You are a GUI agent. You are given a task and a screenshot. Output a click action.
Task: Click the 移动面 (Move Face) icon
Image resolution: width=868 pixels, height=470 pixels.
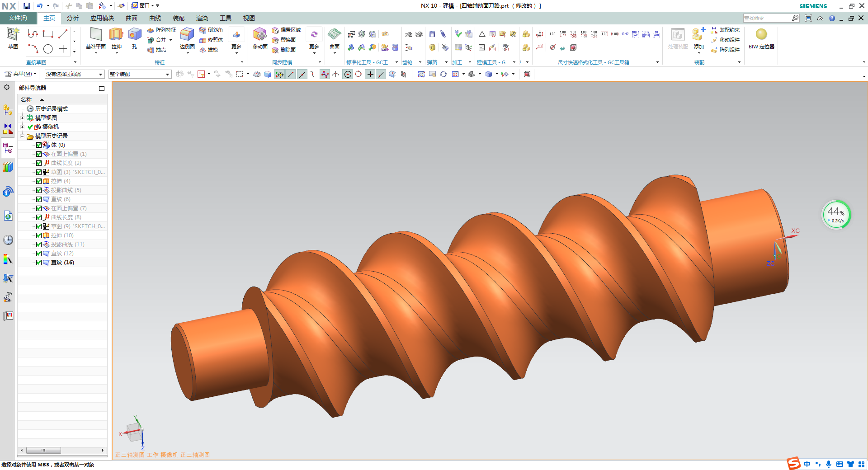click(x=259, y=35)
